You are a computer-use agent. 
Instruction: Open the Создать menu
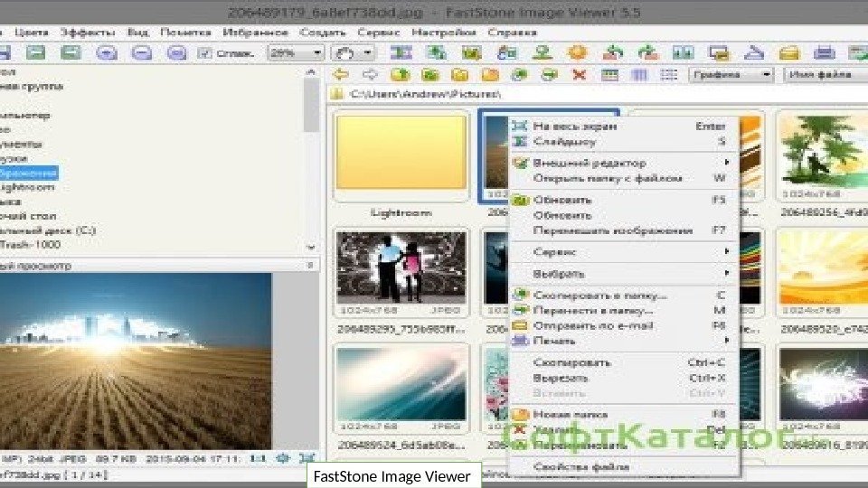[x=323, y=33]
